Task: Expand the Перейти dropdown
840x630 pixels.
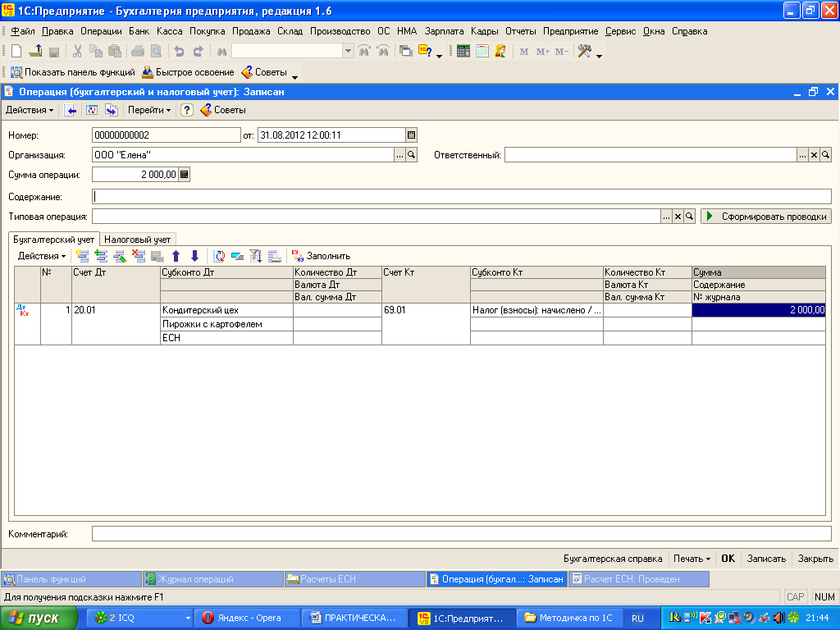Action: [149, 111]
